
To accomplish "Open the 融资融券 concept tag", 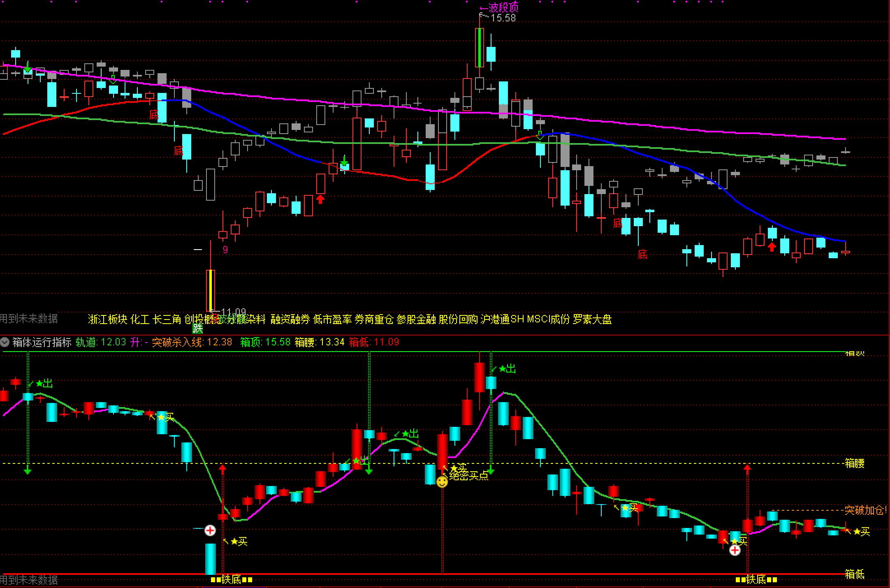I will click(x=290, y=319).
